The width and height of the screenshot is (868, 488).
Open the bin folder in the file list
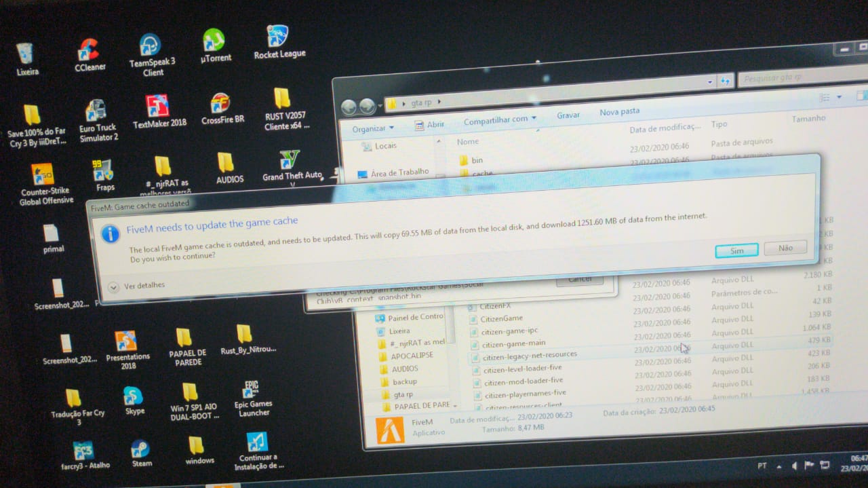point(471,160)
